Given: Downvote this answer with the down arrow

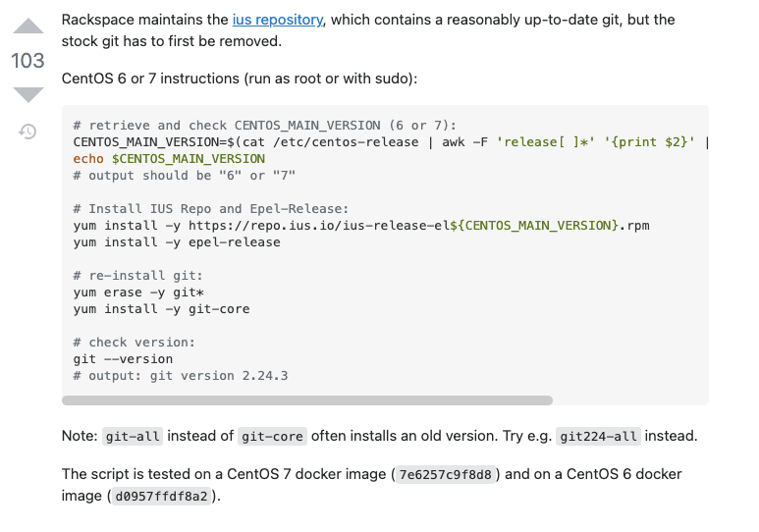Looking at the screenshot, I should pyautogui.click(x=28, y=95).
